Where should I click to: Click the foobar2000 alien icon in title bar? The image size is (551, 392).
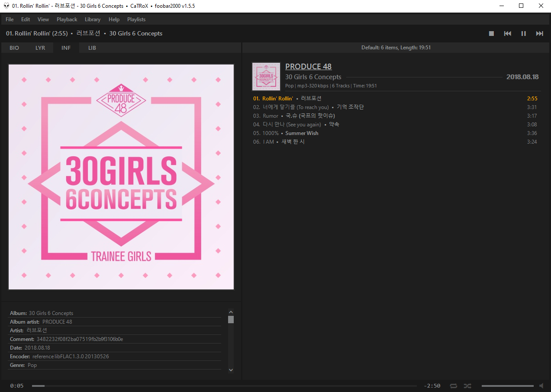click(6, 6)
